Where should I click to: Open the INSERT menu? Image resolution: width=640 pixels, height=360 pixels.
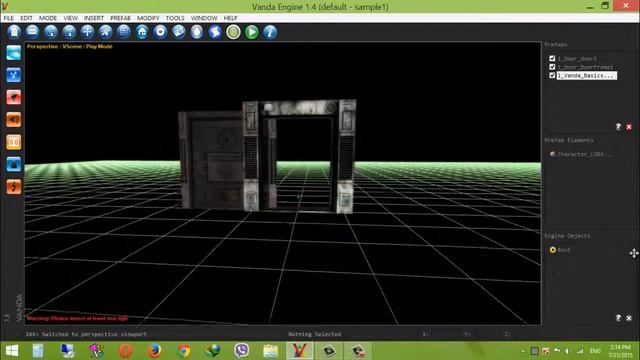(x=94, y=18)
